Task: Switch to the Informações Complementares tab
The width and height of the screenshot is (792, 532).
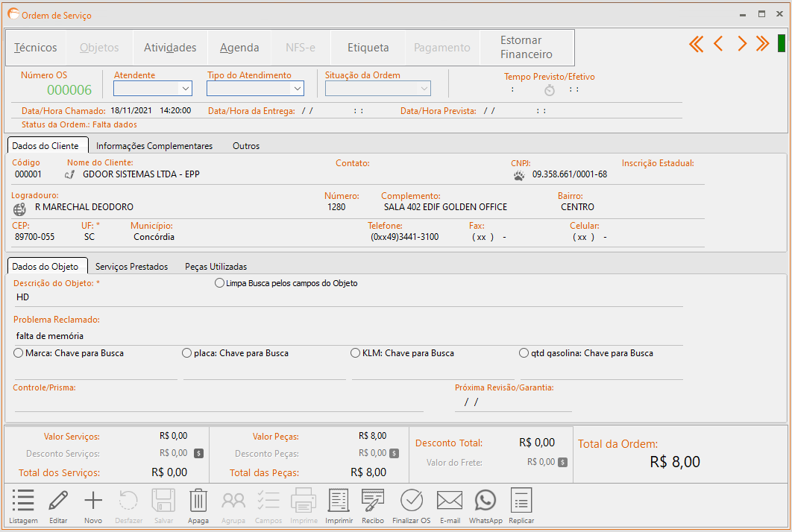Action: coord(154,146)
